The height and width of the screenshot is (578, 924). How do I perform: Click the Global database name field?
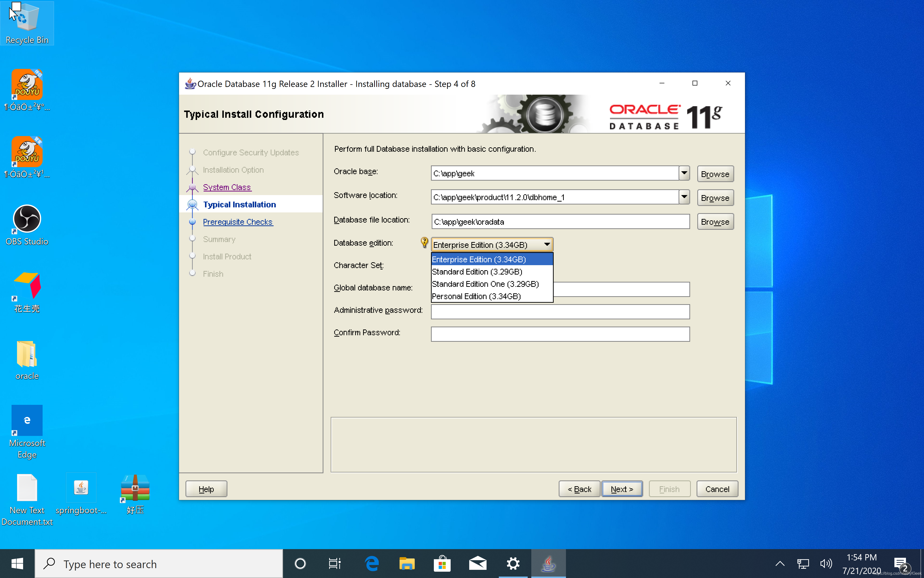[621, 289]
